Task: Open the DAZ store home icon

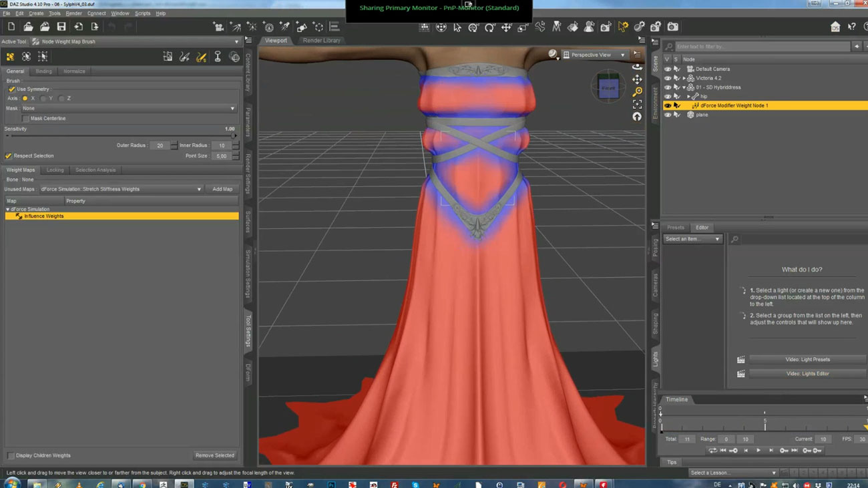Action: [x=835, y=27]
